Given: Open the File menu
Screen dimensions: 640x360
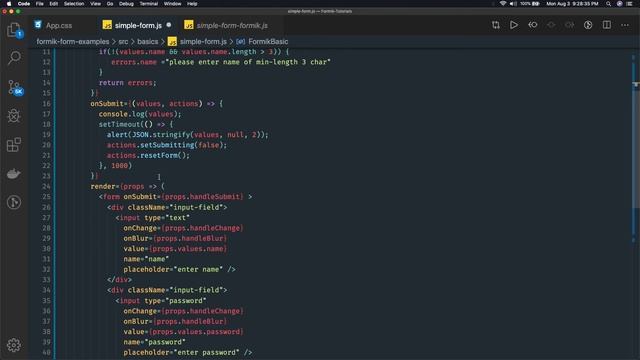Looking at the screenshot, I should [40, 4].
